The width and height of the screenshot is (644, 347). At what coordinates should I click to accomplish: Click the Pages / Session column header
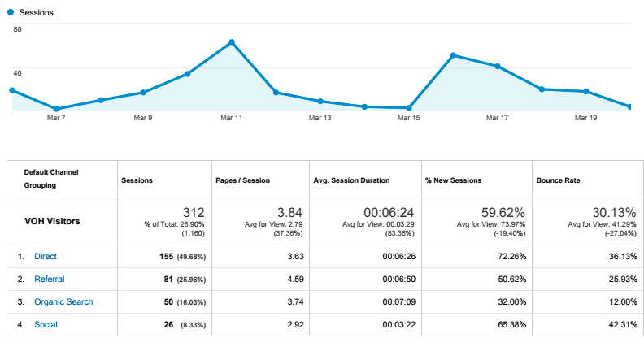[x=243, y=180]
